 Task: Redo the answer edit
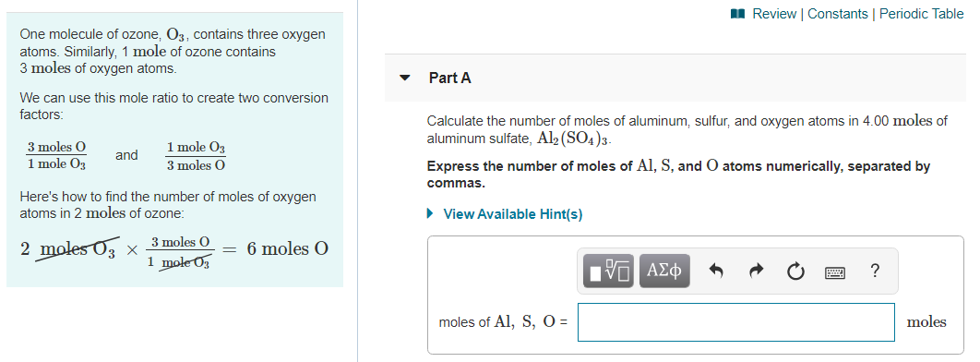pyautogui.click(x=756, y=271)
